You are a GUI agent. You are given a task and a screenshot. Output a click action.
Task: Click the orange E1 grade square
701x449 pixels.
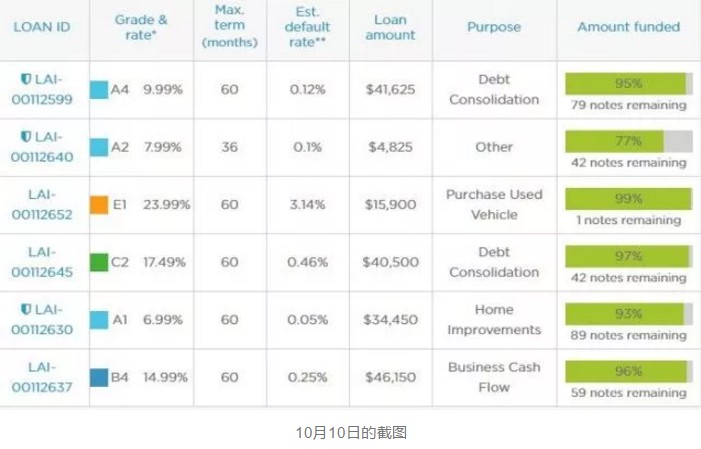pyautogui.click(x=98, y=204)
